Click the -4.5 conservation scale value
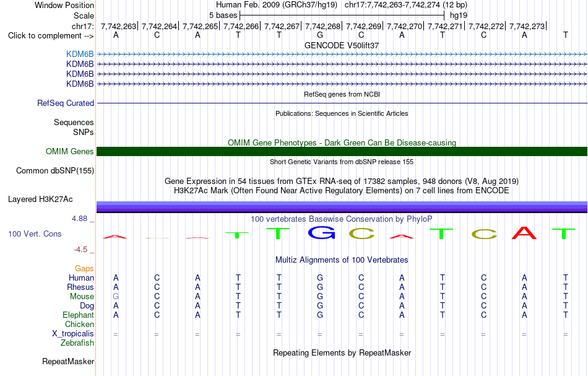The width and height of the screenshot is (588, 376). coord(80,250)
